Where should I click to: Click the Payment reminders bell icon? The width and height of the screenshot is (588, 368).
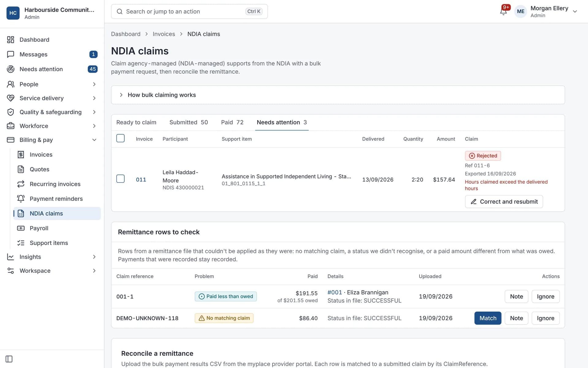(x=21, y=199)
